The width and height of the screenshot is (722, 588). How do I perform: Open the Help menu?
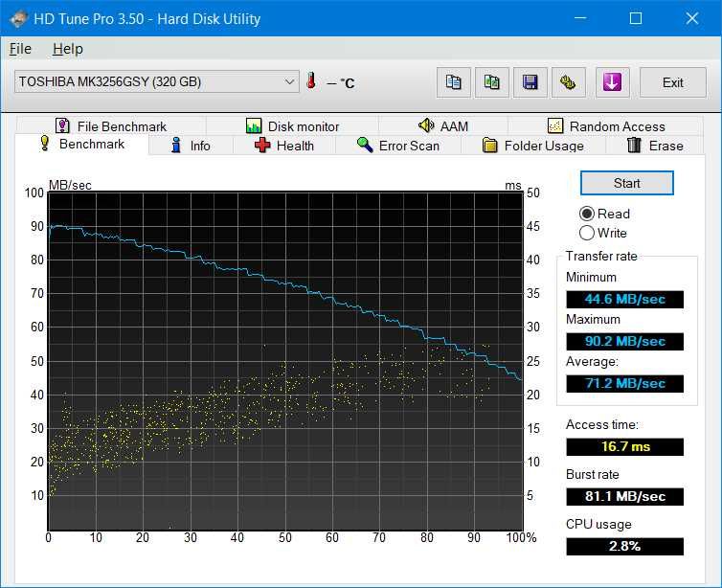coord(67,49)
